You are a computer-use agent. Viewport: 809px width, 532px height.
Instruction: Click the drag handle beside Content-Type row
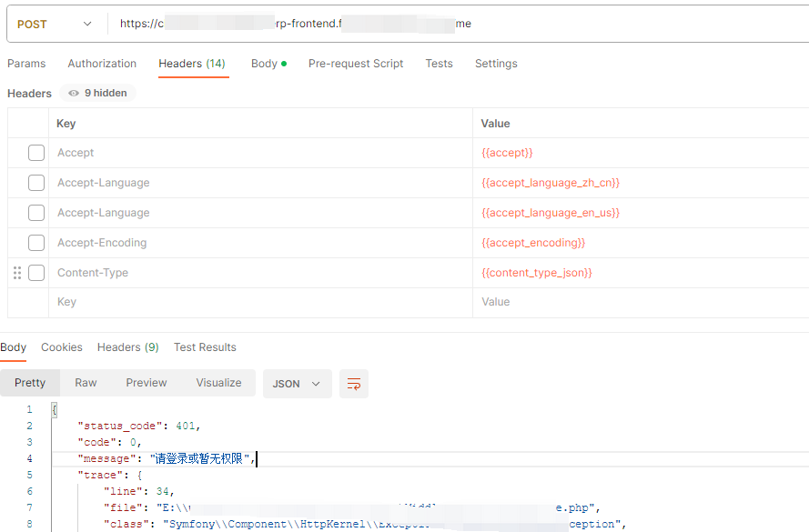click(x=17, y=273)
